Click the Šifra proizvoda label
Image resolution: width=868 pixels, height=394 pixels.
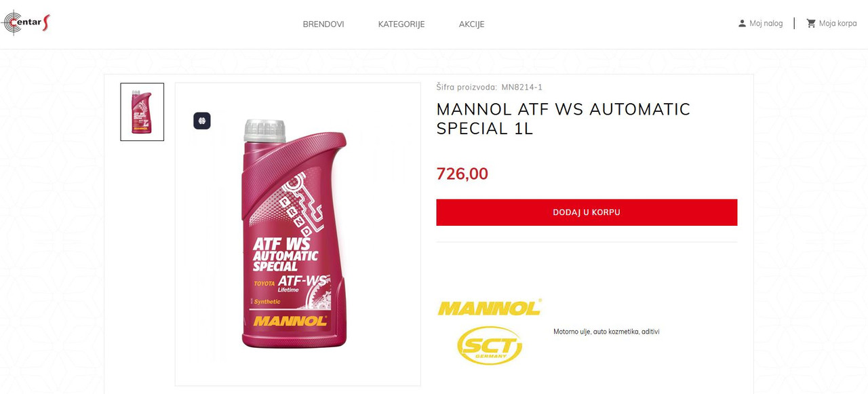(467, 87)
